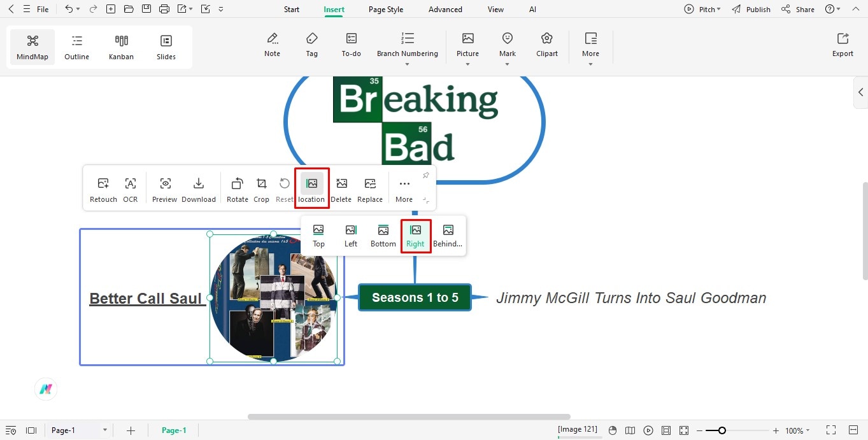Image resolution: width=868 pixels, height=440 pixels.
Task: Open the Page Style tab
Action: tap(386, 10)
